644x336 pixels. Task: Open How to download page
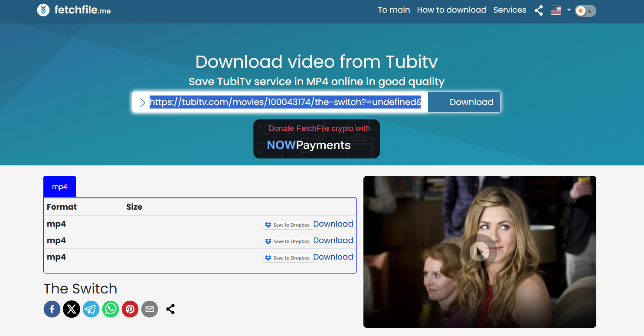[x=451, y=10]
